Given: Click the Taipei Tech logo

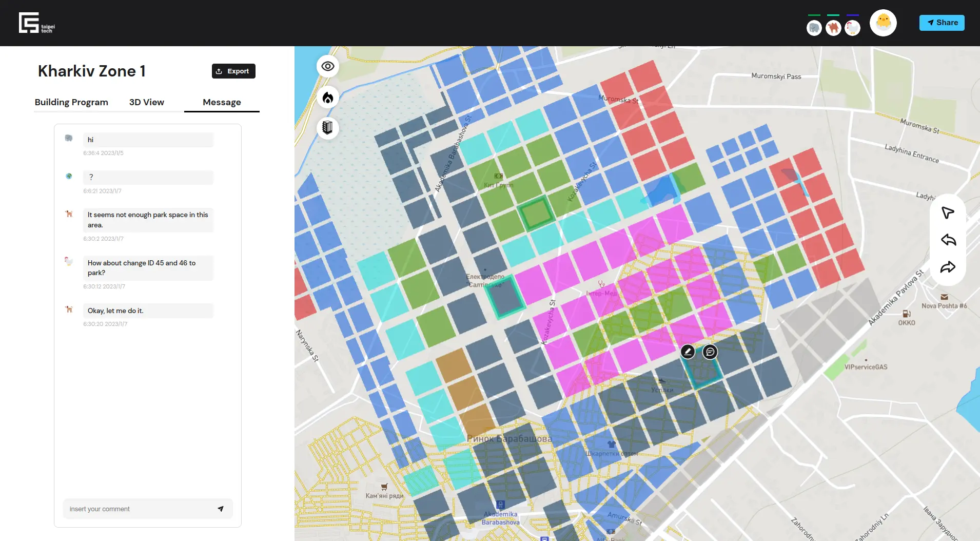Looking at the screenshot, I should 36,23.
